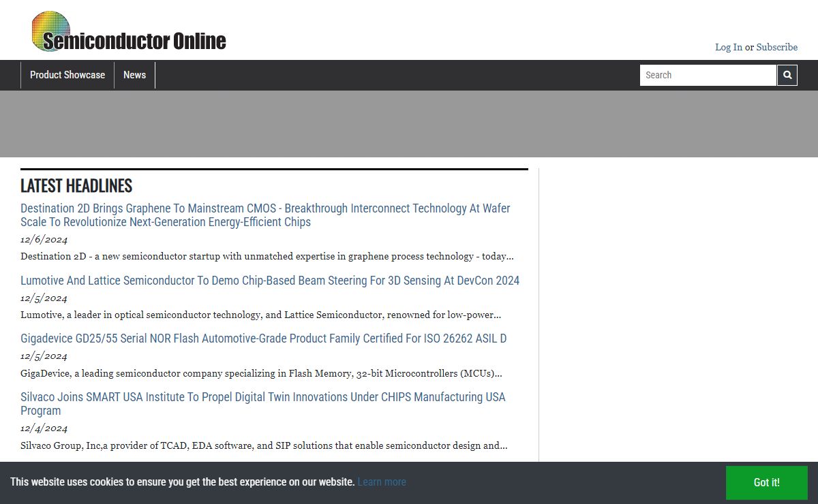Click the cookie notice Learn more link

pos(382,482)
